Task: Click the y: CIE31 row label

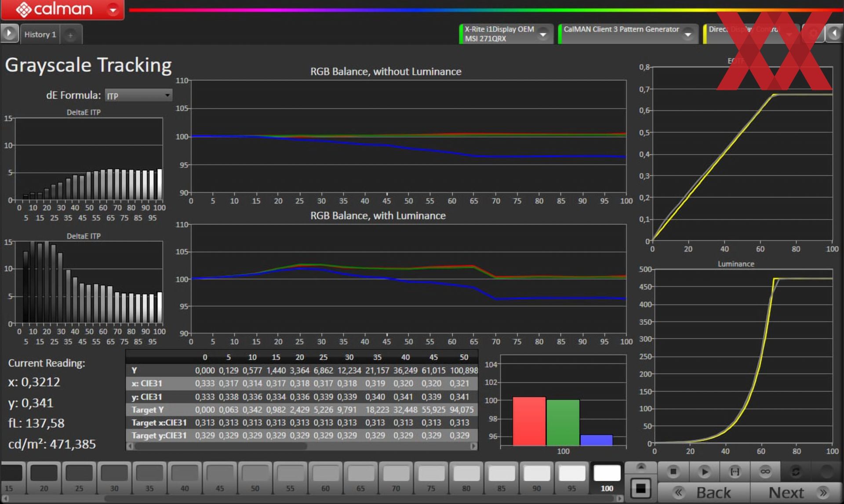Action: pyautogui.click(x=147, y=397)
